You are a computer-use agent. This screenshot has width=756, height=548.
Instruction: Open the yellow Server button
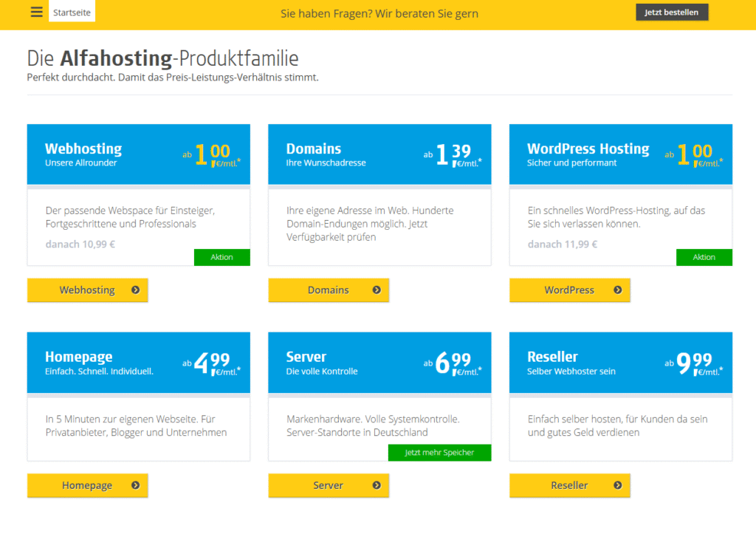coord(329,485)
